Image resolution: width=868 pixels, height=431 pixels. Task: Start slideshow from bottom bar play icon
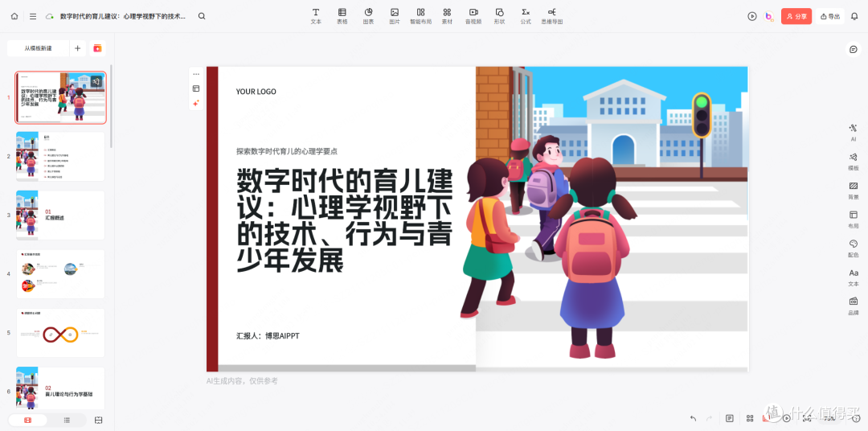click(x=786, y=418)
